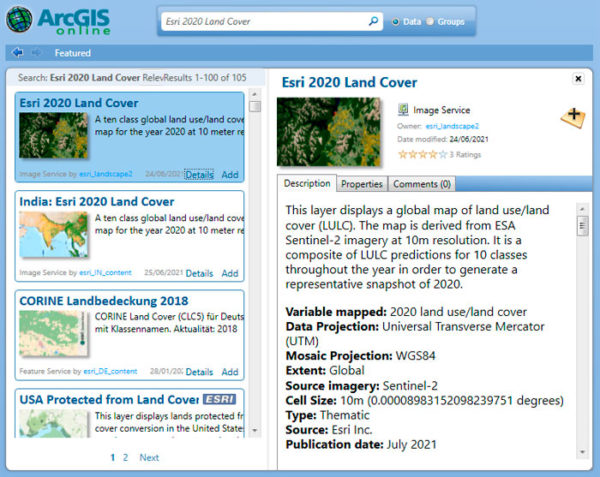
Task: Click the esri_DE_content owner link
Action: click(x=110, y=371)
